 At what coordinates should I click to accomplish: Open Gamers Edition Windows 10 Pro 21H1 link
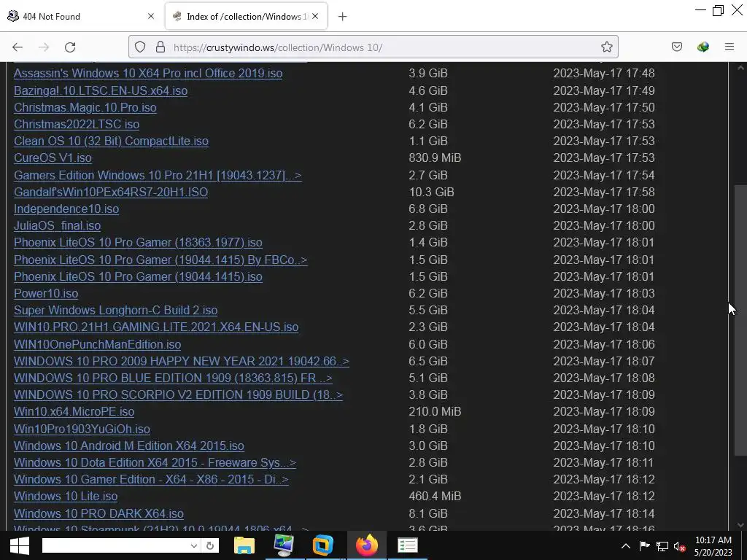[x=158, y=175]
